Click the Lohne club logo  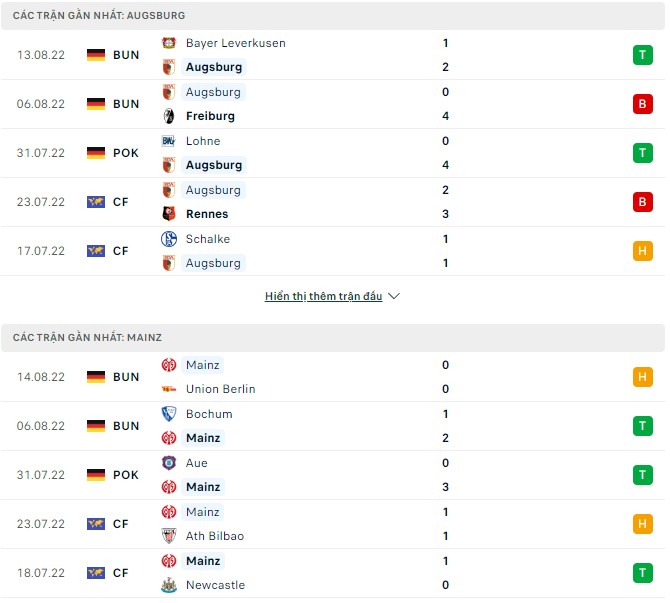click(169, 141)
